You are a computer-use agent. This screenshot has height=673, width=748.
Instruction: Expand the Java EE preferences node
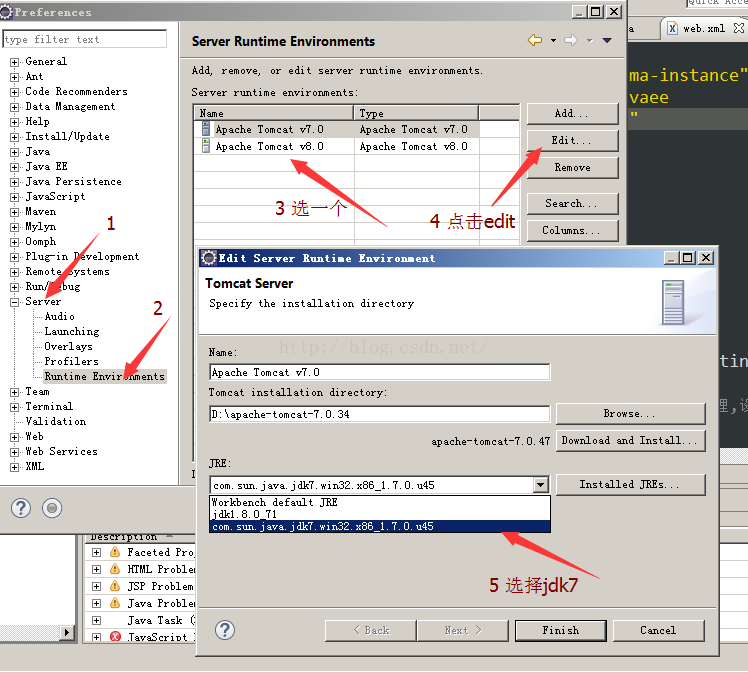pos(15,167)
